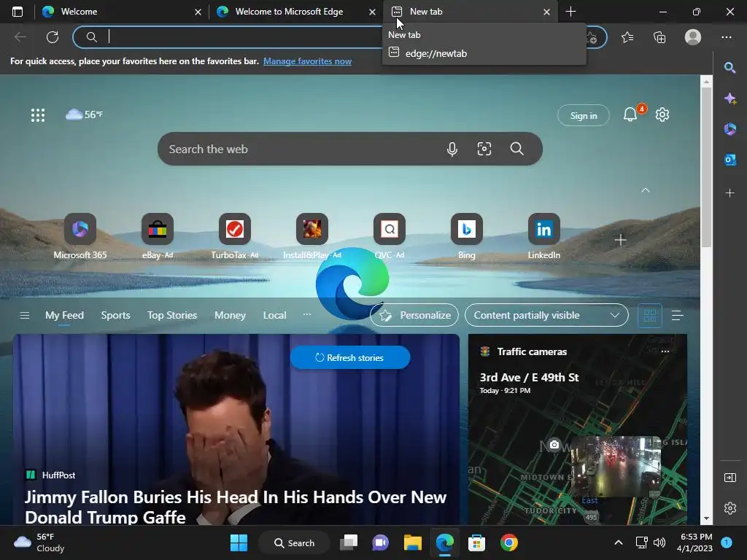The width and height of the screenshot is (747, 560).
Task: Click taskbar Search box
Action: point(294,542)
